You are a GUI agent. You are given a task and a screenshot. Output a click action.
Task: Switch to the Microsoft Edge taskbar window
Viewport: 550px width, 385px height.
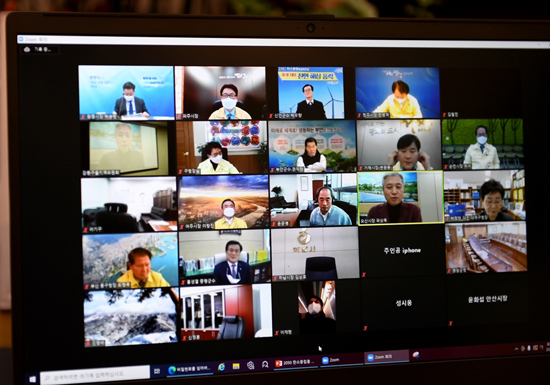click(189, 369)
